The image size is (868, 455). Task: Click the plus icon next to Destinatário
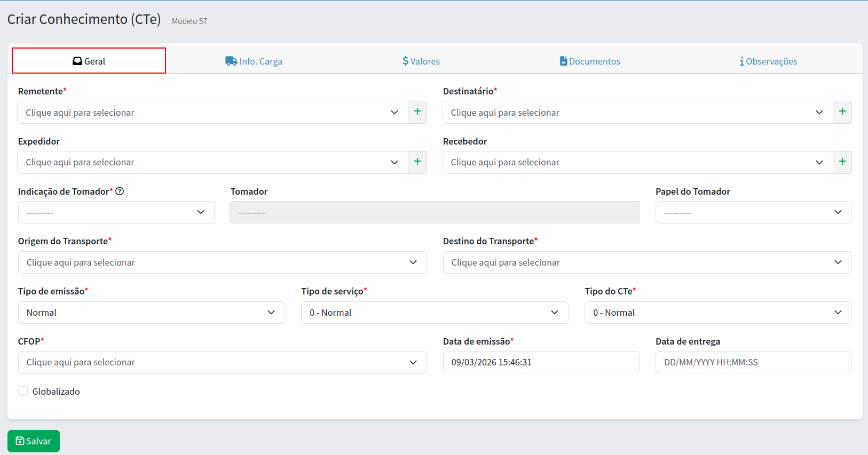coord(842,112)
